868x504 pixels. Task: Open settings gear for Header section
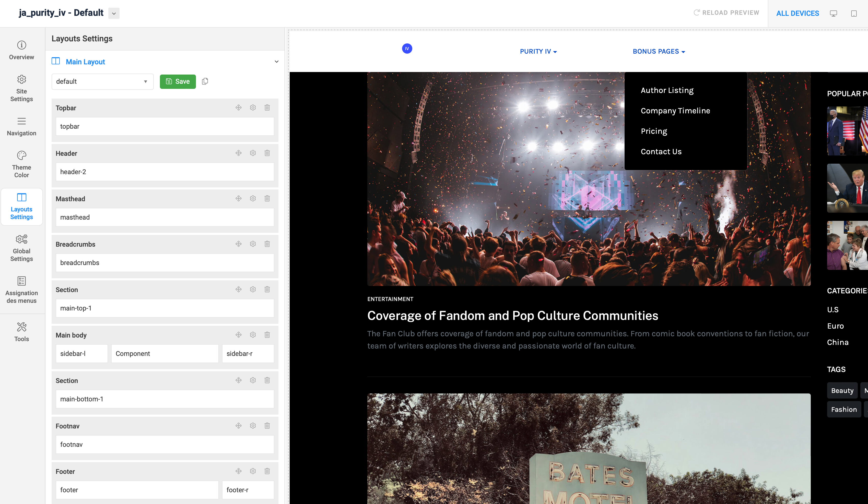point(253,153)
